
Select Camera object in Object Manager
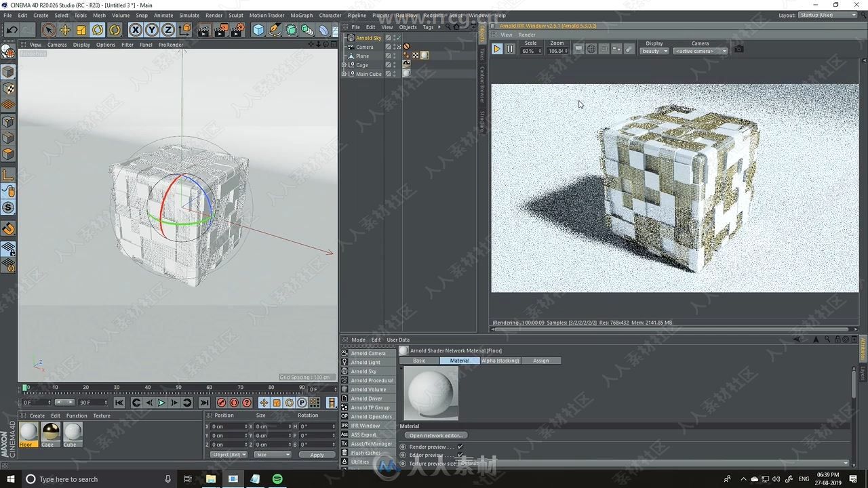[x=364, y=47]
